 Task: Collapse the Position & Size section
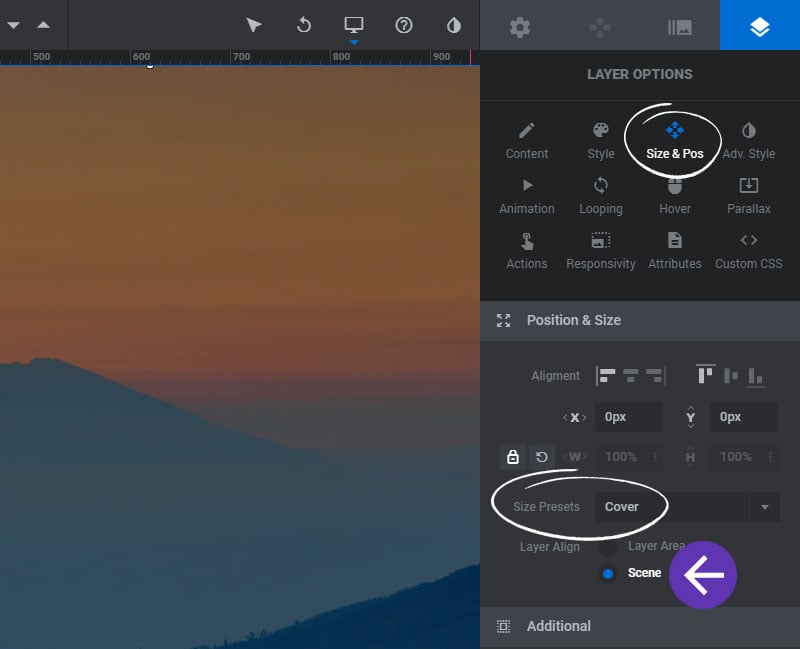(640, 320)
